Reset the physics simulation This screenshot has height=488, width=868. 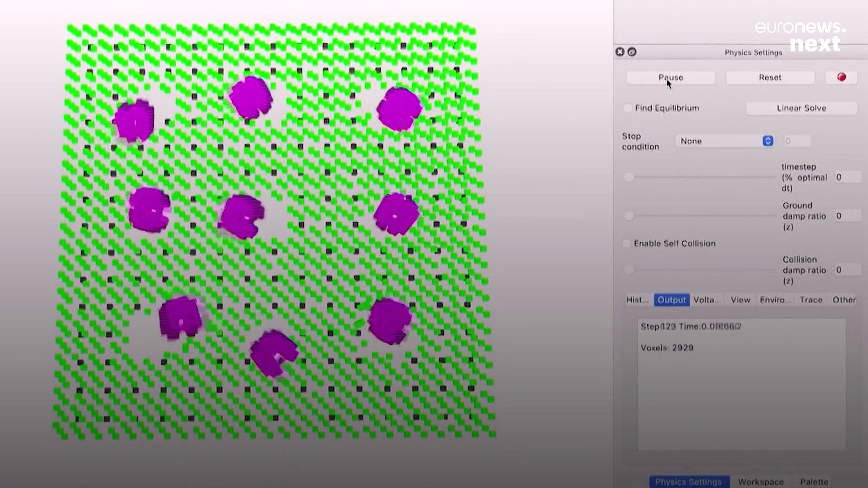point(770,77)
